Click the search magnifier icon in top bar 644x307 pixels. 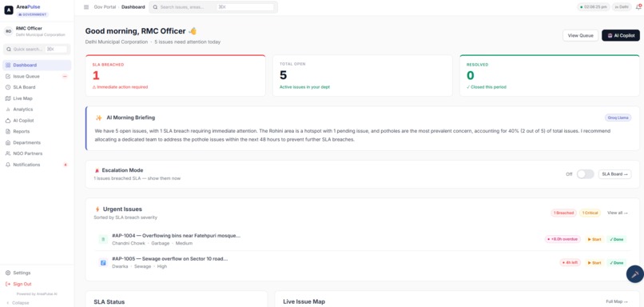point(155,7)
